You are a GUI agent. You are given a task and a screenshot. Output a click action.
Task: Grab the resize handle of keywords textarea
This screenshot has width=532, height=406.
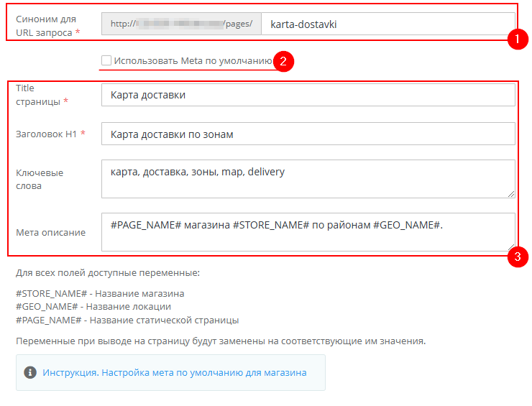point(511,193)
